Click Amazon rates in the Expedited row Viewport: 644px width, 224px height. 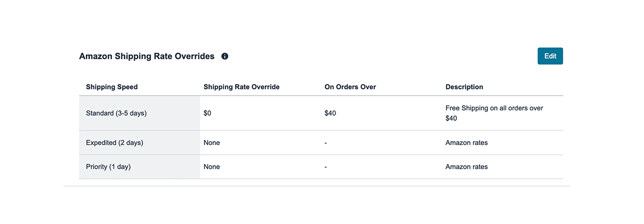click(x=466, y=143)
